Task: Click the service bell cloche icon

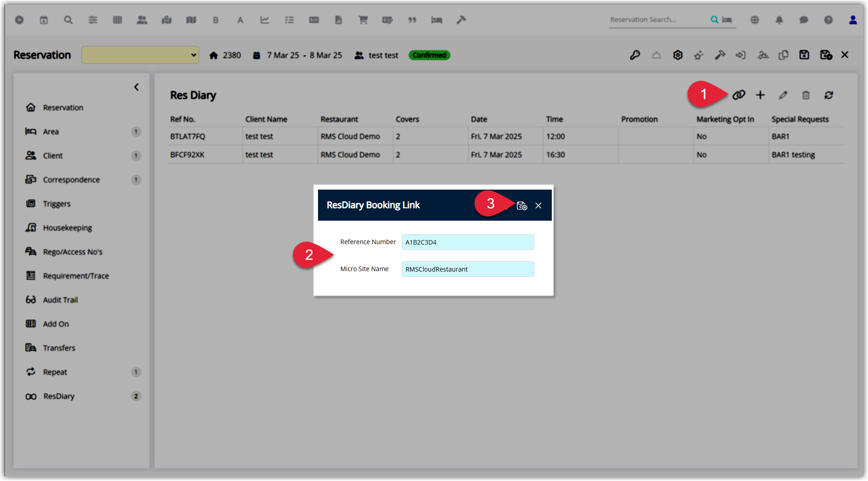Action: pos(656,55)
